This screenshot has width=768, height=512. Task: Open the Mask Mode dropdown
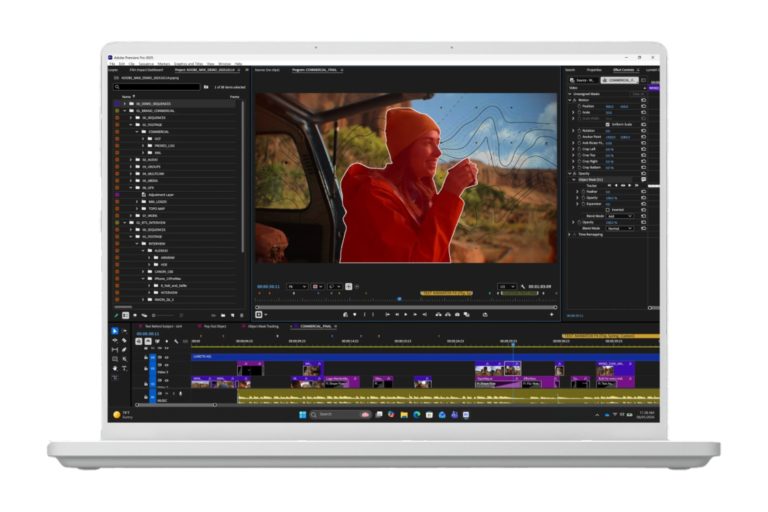620,216
